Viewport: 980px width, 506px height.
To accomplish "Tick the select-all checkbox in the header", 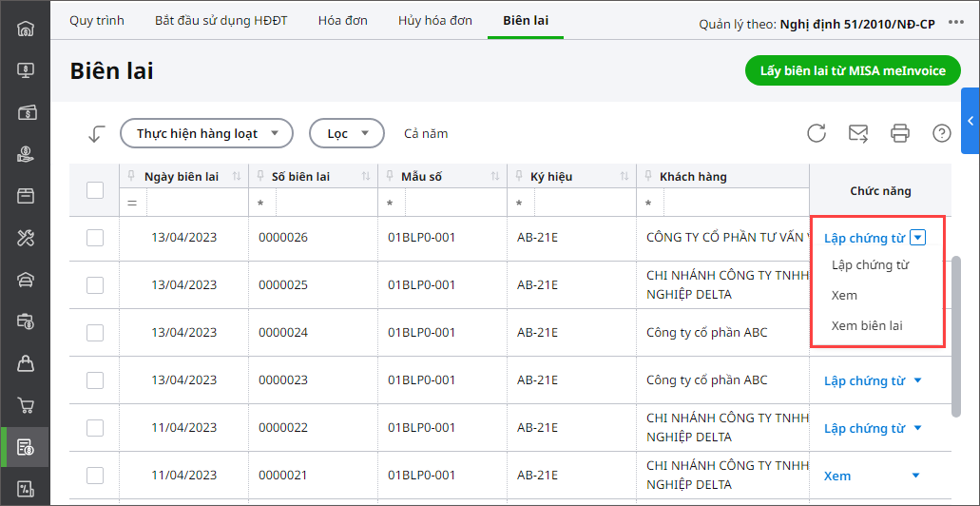I will coord(95,190).
